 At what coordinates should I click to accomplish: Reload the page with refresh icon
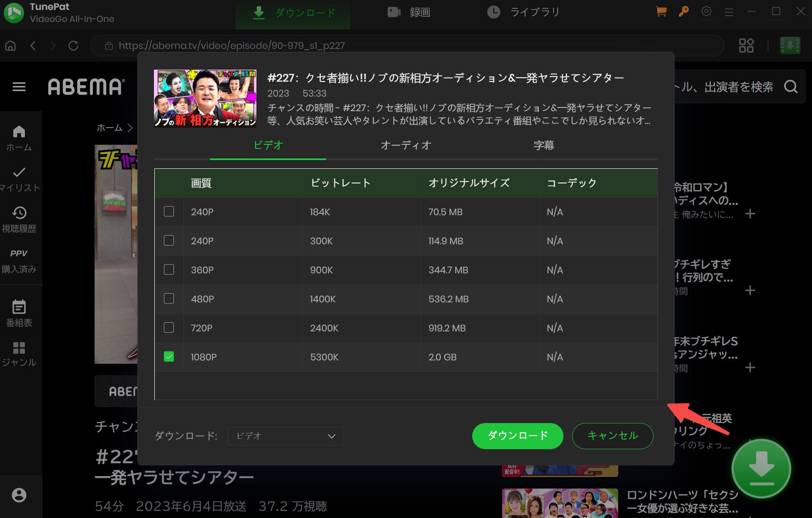[x=73, y=46]
